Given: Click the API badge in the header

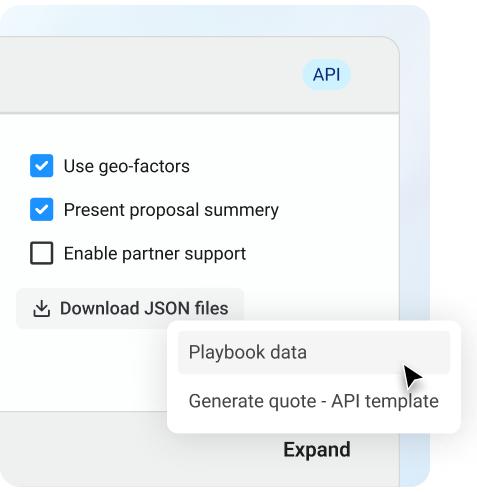Looking at the screenshot, I should tap(326, 75).
